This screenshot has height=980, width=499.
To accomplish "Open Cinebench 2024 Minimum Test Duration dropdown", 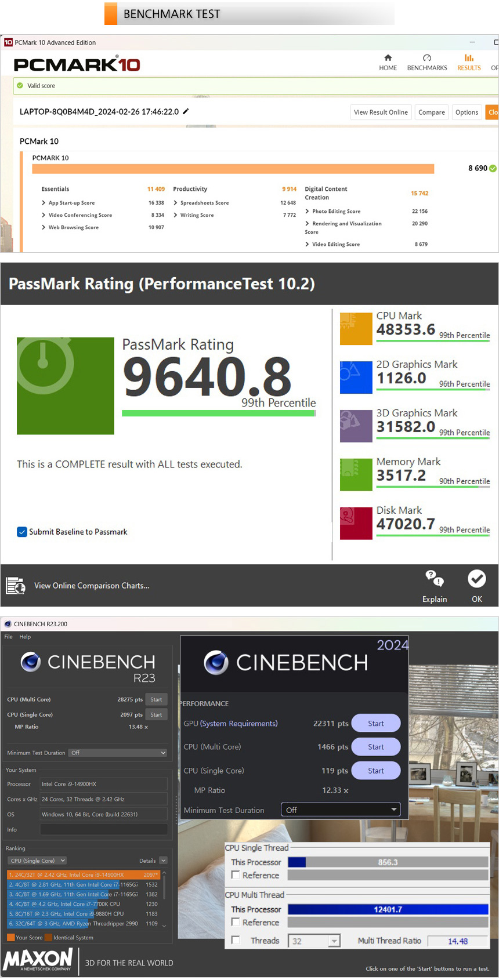I will point(341,810).
